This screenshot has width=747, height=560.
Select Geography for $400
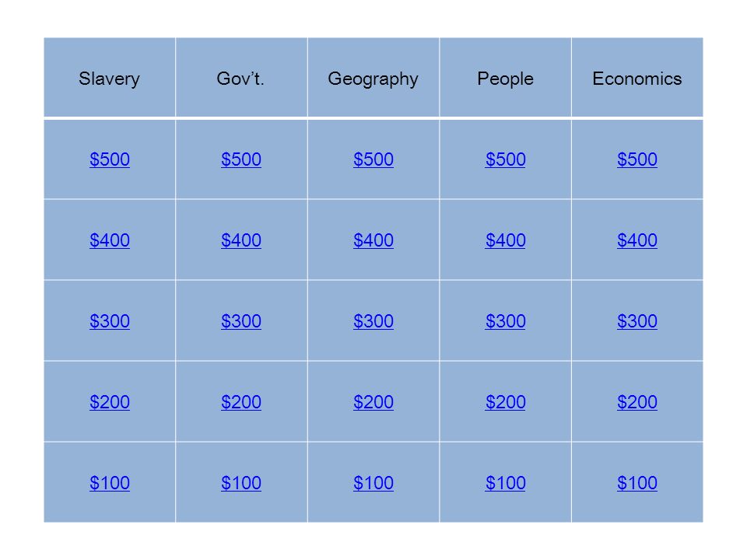[373, 240]
